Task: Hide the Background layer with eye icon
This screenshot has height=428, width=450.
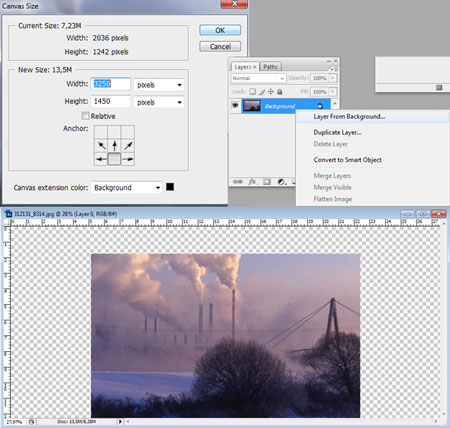Action: [235, 106]
